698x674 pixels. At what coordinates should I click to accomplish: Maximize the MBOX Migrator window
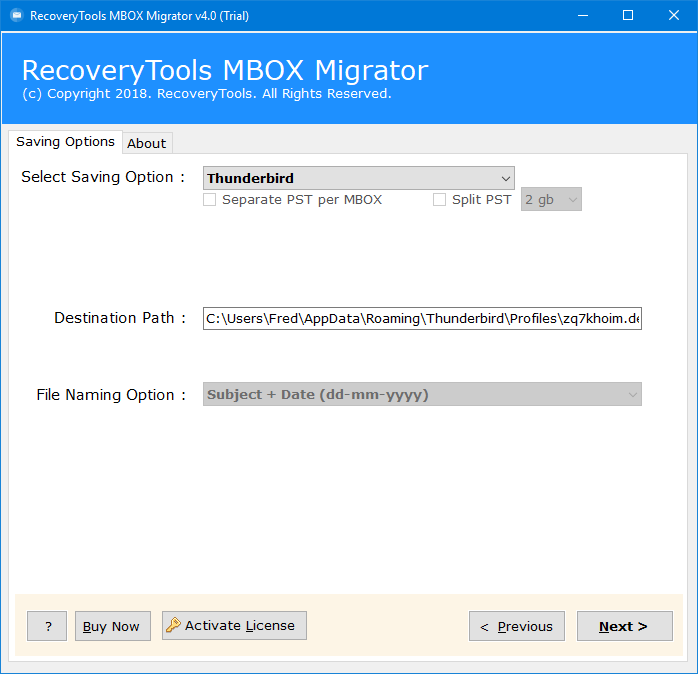point(628,16)
